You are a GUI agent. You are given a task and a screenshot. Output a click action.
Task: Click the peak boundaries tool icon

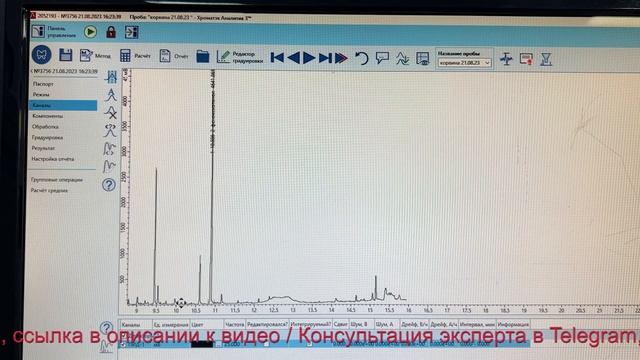[111, 77]
